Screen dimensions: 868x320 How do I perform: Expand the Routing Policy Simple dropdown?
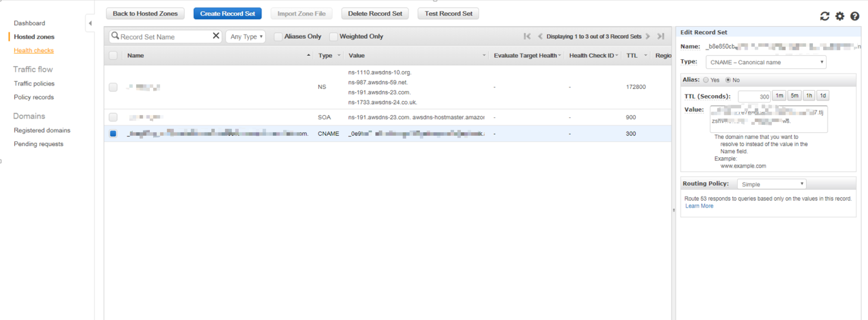tap(771, 184)
